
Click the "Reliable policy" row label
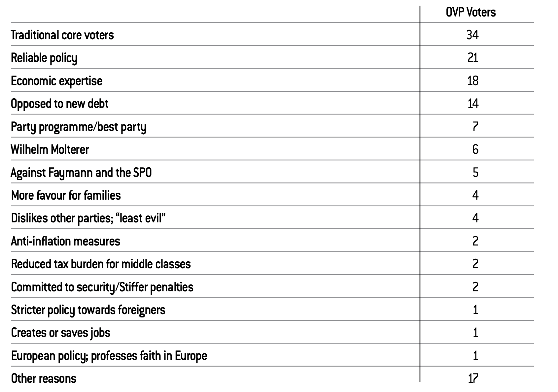point(44,58)
